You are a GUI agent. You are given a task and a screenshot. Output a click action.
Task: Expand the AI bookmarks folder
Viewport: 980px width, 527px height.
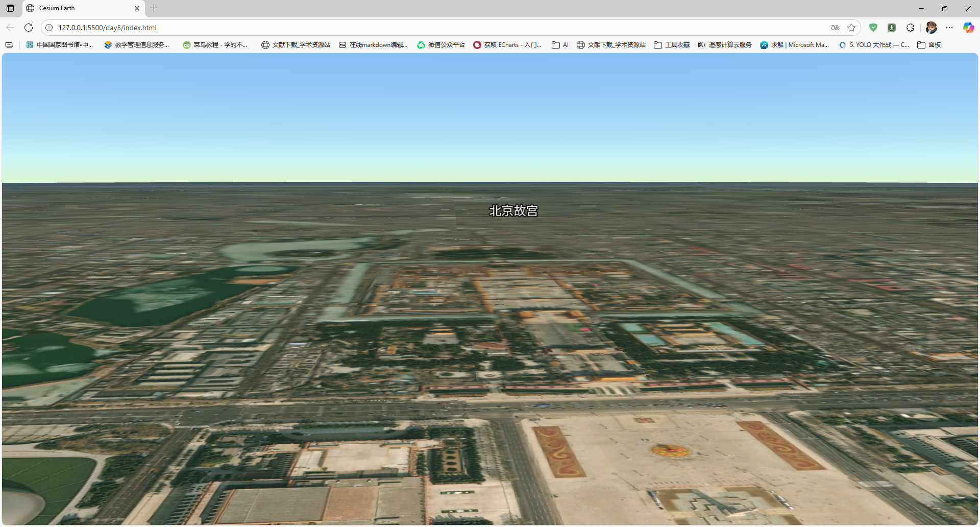[560, 45]
